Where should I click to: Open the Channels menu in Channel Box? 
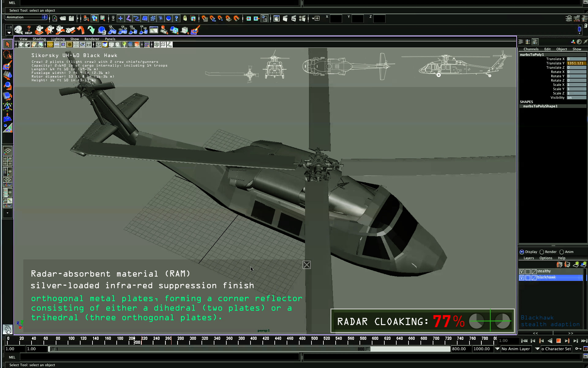point(531,49)
